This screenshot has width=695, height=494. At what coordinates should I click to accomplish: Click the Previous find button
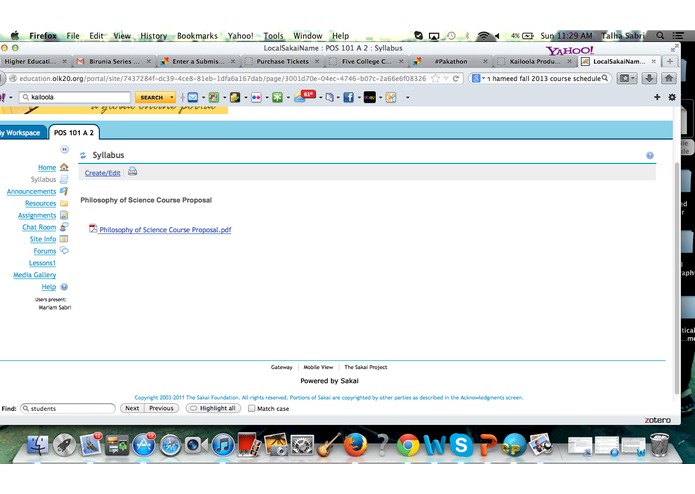pyautogui.click(x=161, y=408)
